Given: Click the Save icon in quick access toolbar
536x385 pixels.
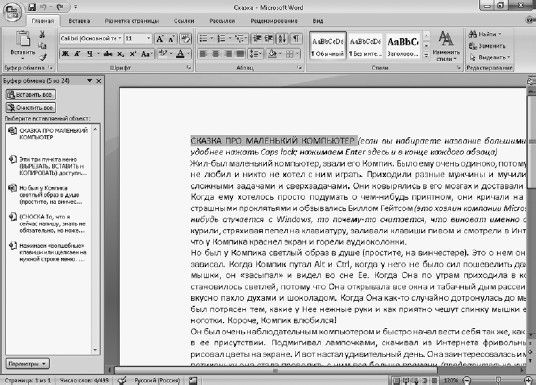Looking at the screenshot, I should click(32, 7).
